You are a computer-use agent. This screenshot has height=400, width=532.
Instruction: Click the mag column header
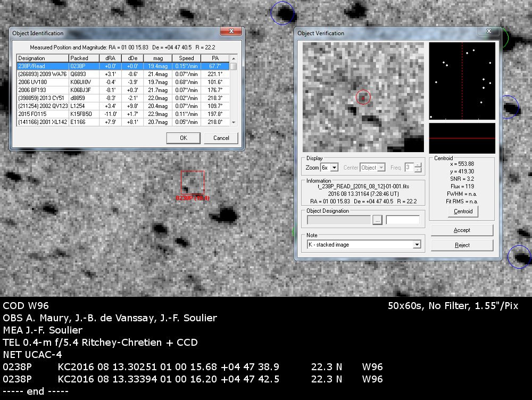(158, 58)
